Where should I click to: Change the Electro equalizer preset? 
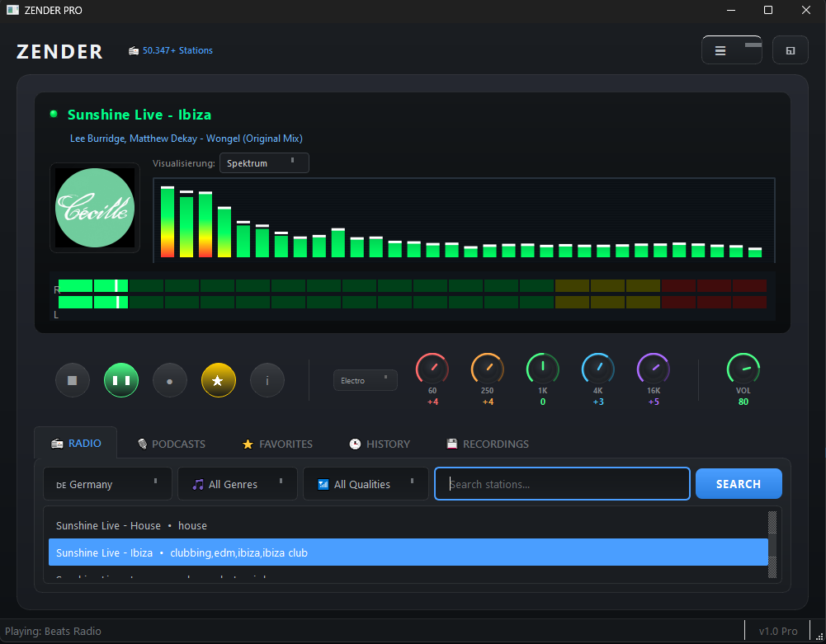(x=365, y=380)
